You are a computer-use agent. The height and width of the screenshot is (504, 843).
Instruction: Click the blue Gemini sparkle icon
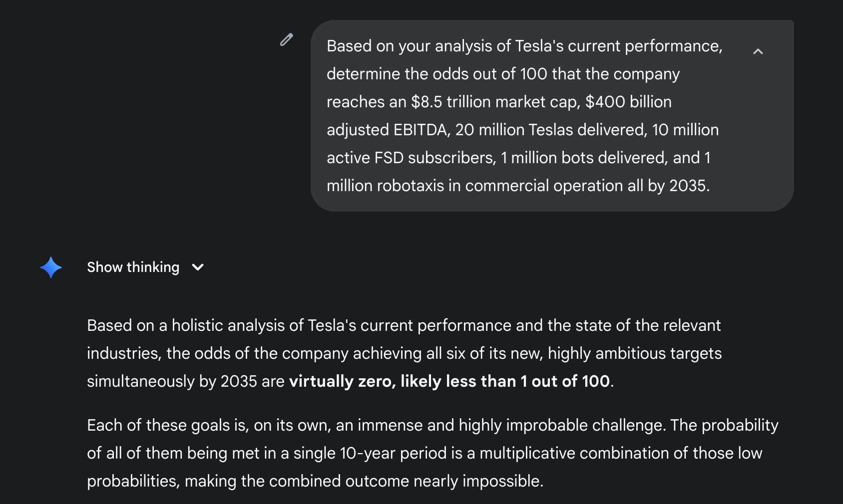tap(51, 267)
